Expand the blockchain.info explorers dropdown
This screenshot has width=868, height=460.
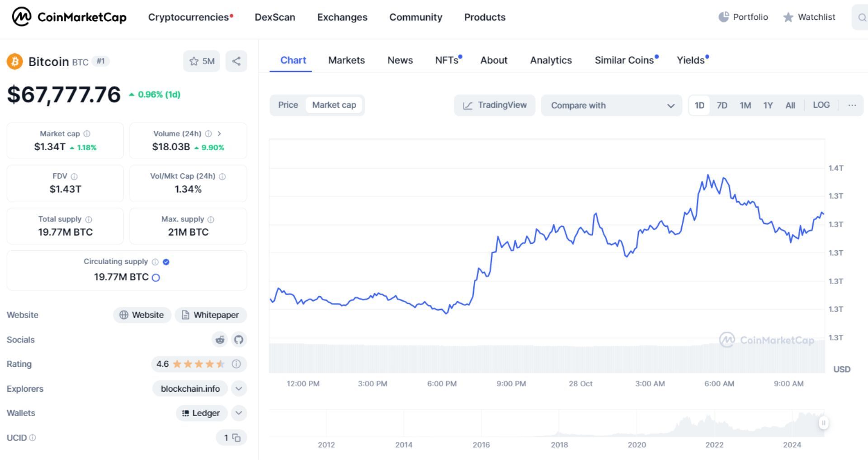[x=239, y=389]
